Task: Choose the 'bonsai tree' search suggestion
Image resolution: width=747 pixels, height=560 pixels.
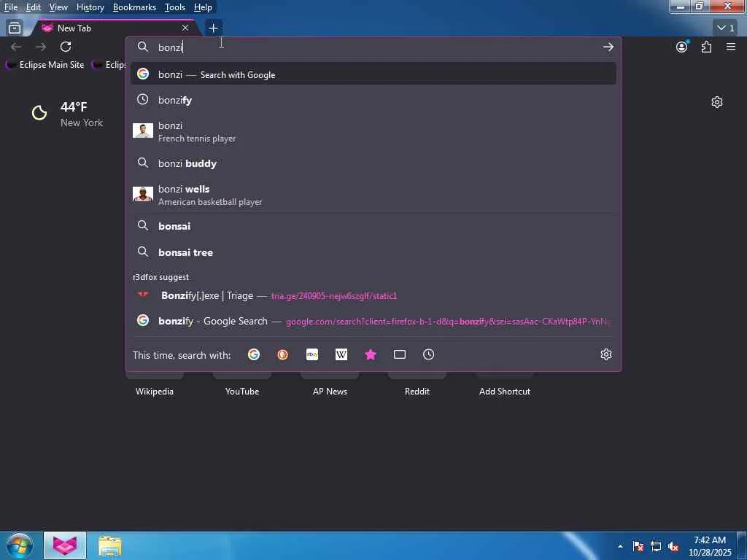Action: click(373, 252)
